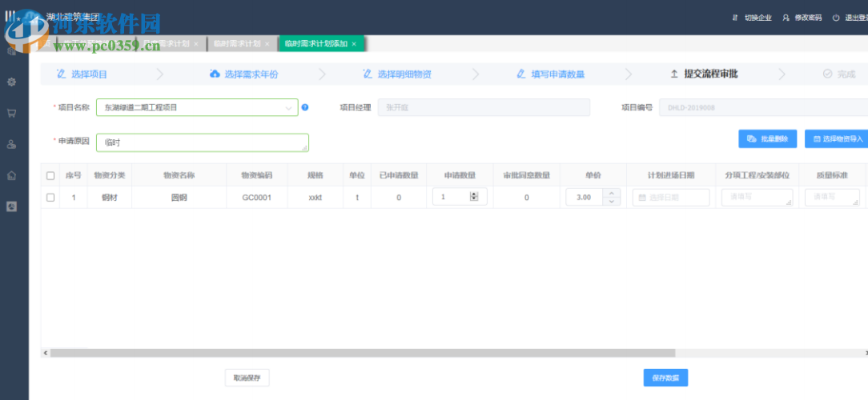Tick the checkbox for row 1 钢材
The width and height of the screenshot is (868, 400).
click(x=50, y=197)
